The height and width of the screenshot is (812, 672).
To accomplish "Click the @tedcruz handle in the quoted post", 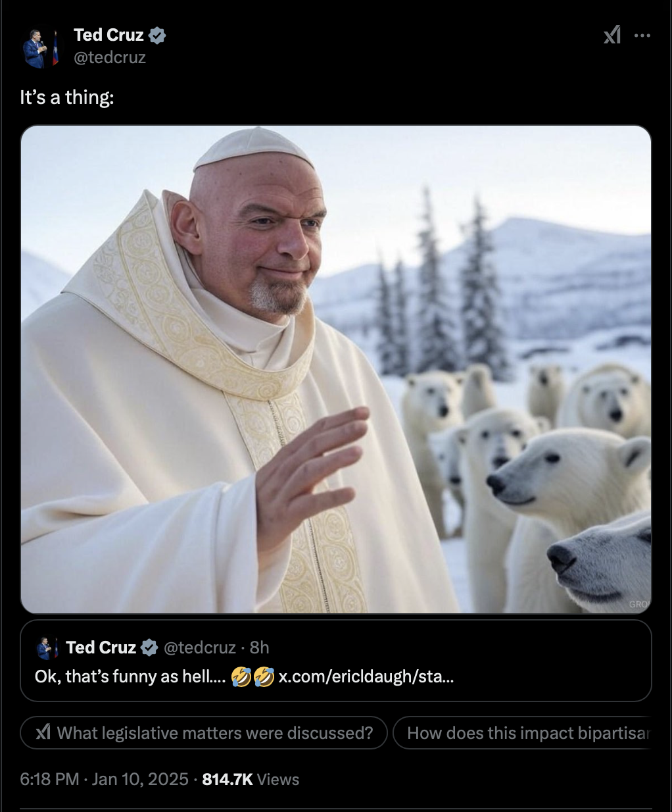I will (x=199, y=647).
